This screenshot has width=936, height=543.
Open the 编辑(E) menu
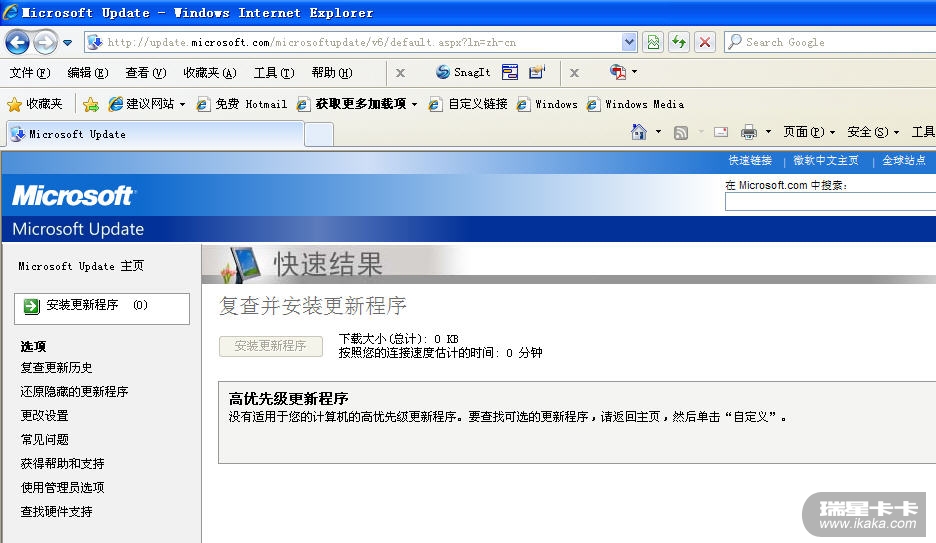pyautogui.click(x=88, y=73)
